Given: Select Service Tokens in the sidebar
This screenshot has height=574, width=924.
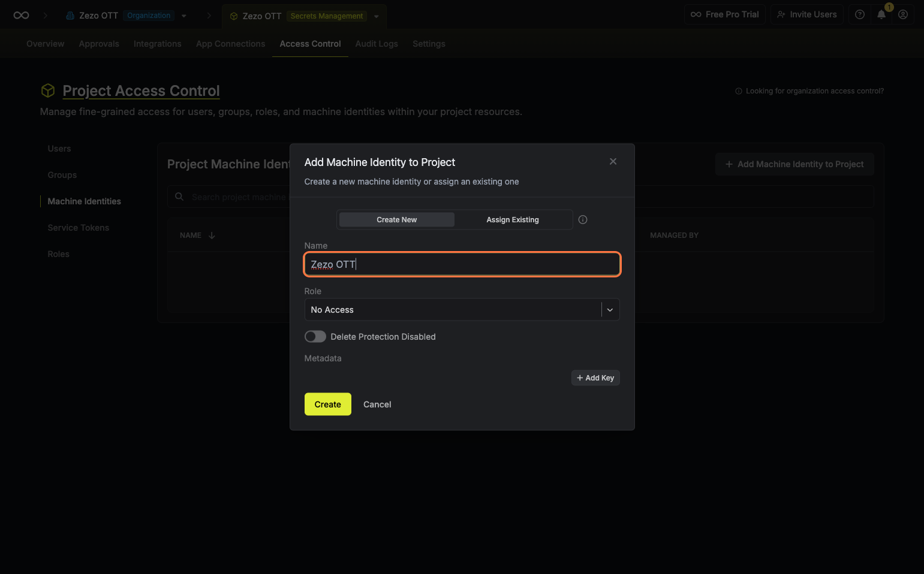Looking at the screenshot, I should coord(79,228).
